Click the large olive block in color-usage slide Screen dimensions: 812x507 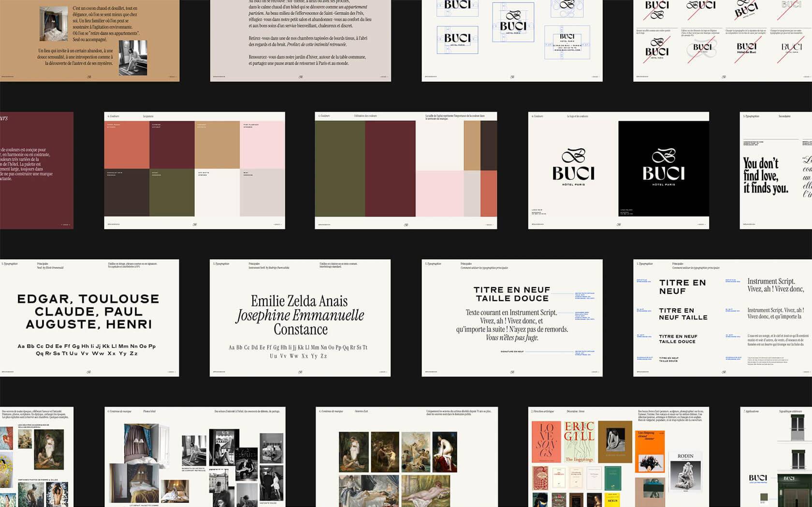pyautogui.click(x=339, y=168)
